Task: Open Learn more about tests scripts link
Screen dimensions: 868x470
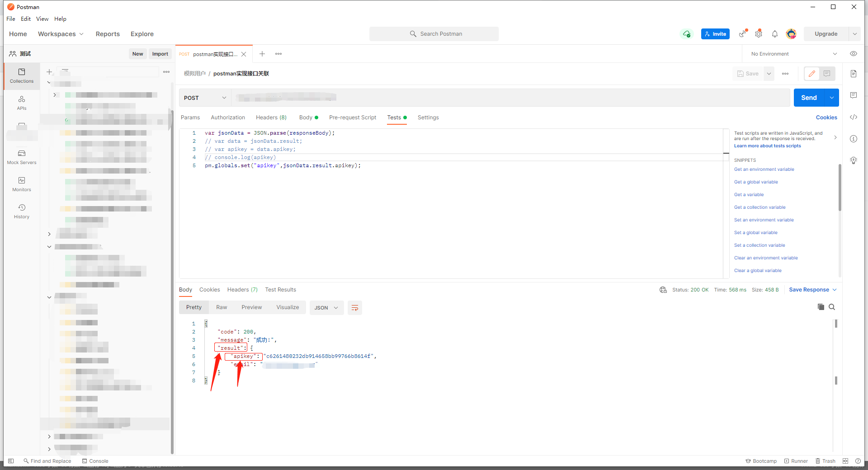Action: pyautogui.click(x=767, y=146)
